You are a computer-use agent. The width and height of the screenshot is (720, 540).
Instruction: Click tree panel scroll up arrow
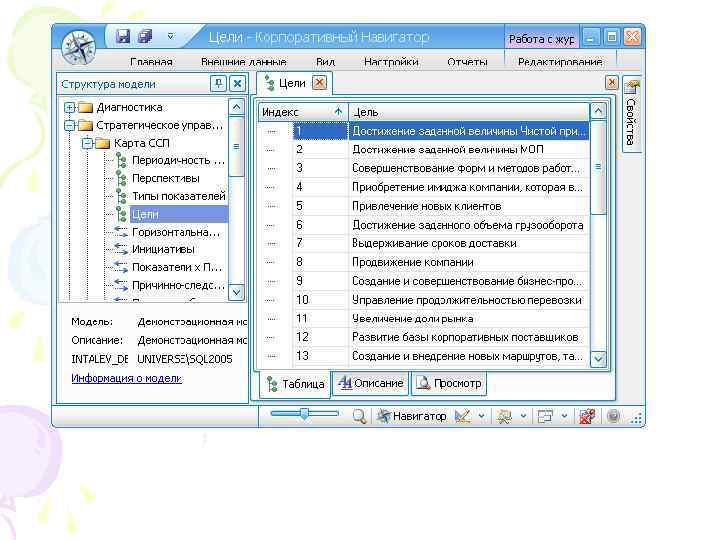coord(236,107)
